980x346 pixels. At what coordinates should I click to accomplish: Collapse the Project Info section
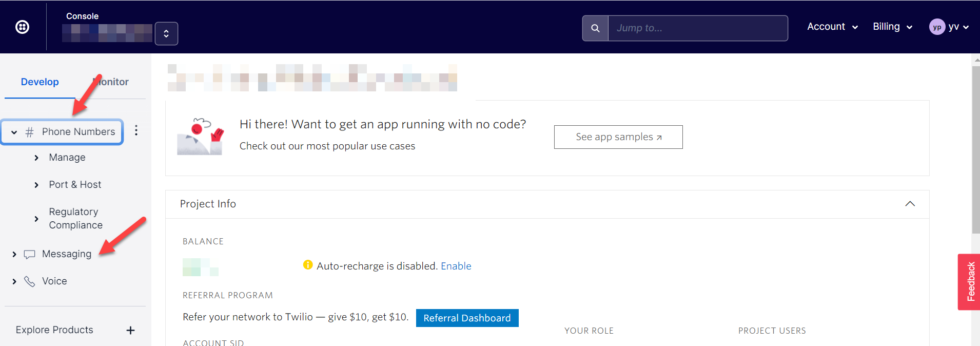click(x=910, y=204)
